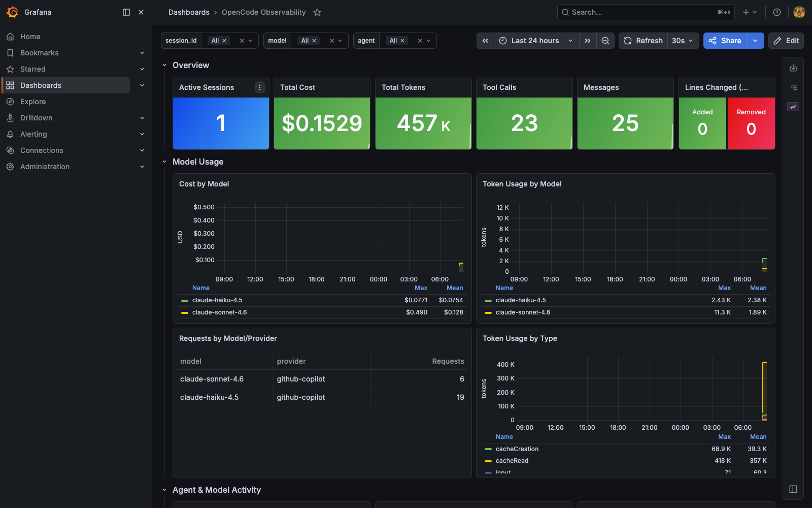
Task: Zoom out the time range
Action: [605, 41]
